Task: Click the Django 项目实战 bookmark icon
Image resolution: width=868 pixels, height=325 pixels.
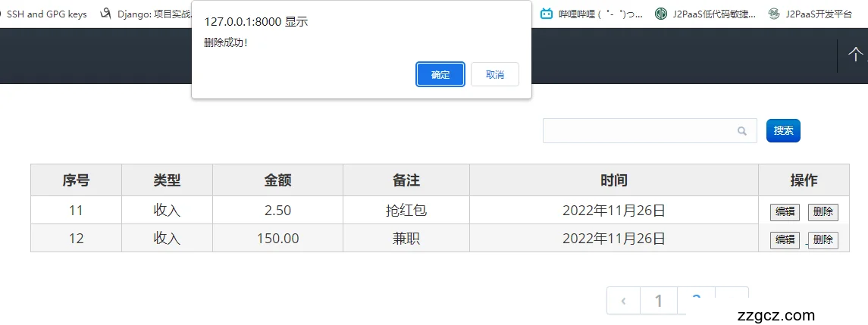Action: (x=105, y=14)
